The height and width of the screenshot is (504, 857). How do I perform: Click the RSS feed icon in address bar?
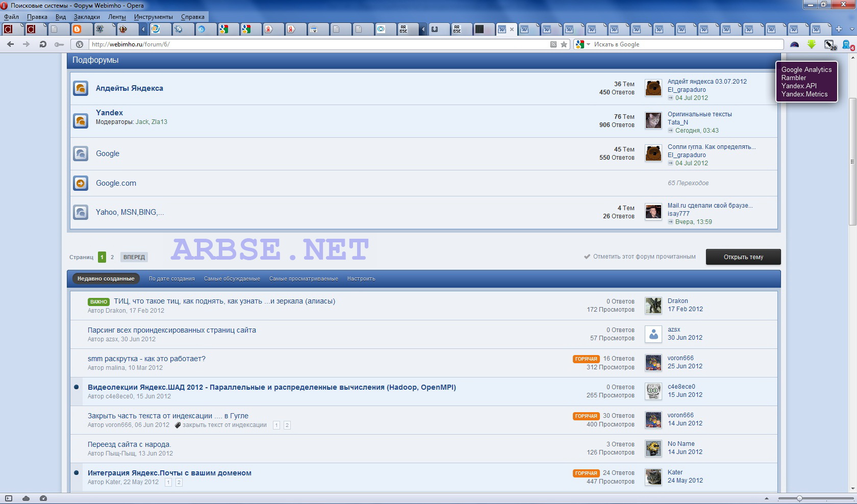tap(553, 44)
